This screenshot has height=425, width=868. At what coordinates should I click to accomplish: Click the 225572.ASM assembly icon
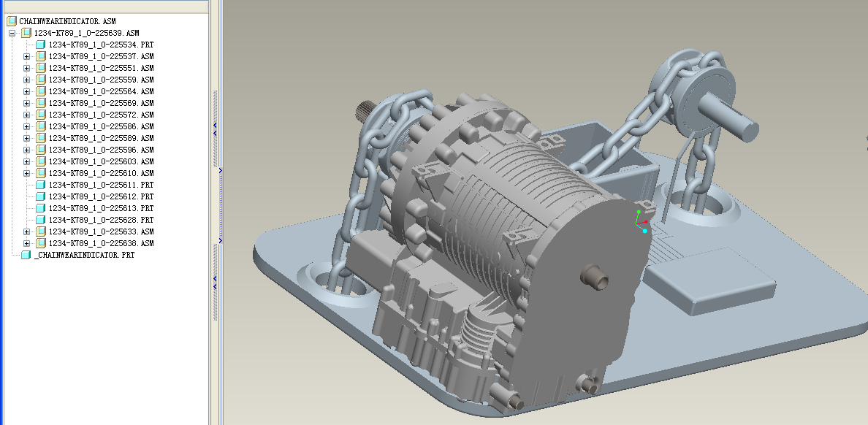click(40, 115)
